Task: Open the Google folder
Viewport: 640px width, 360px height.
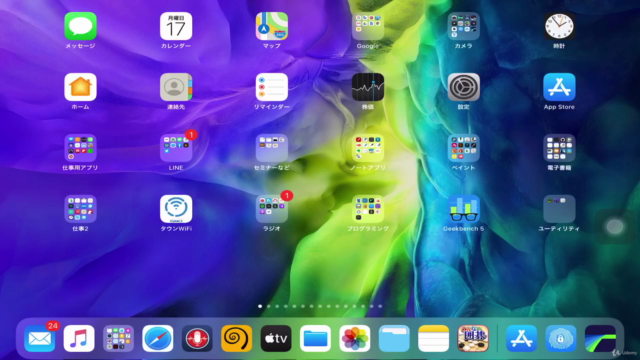Action: pyautogui.click(x=368, y=27)
